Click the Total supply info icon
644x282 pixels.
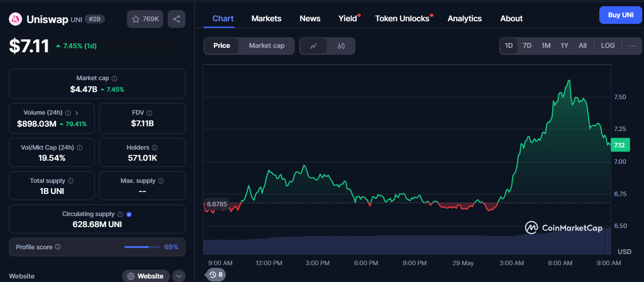pyautogui.click(x=71, y=181)
